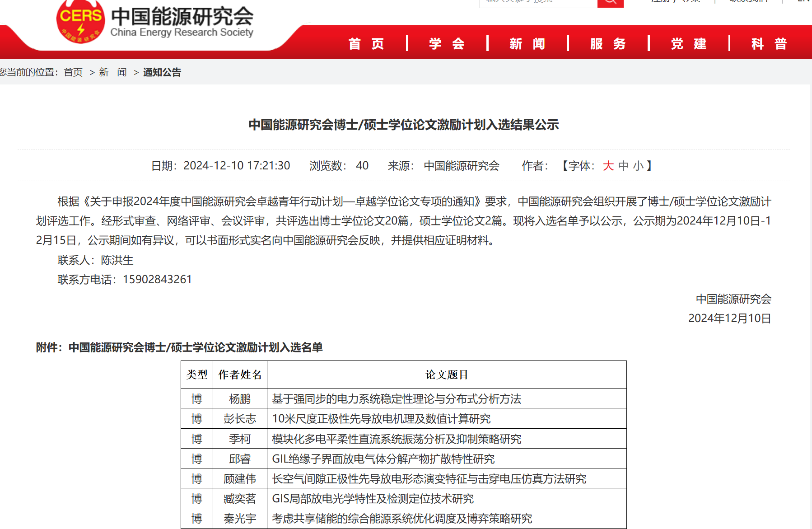Click the 中国能源研究会 site title text
The width and height of the screenshot is (812, 529).
click(182, 16)
